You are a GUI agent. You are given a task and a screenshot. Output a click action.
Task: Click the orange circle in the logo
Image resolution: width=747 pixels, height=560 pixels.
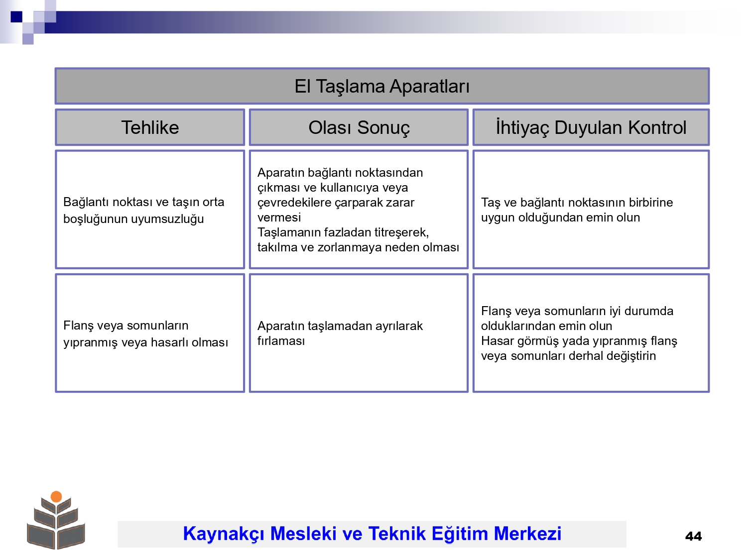(56, 496)
